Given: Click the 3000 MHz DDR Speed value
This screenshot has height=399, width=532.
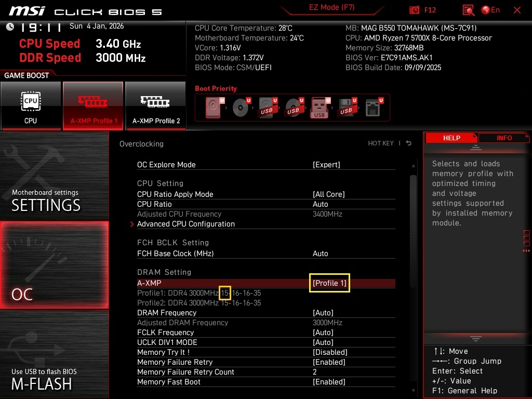Looking at the screenshot, I should click(121, 58).
